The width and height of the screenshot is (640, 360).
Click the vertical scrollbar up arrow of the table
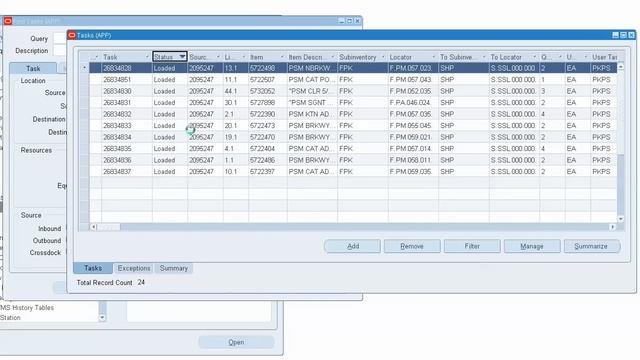click(x=621, y=67)
